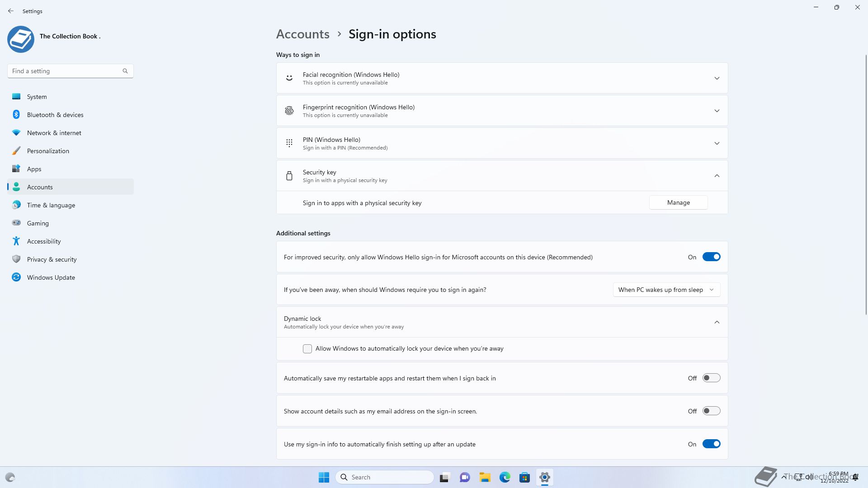Click the Additional settings heading
The image size is (868, 488).
[x=303, y=233]
